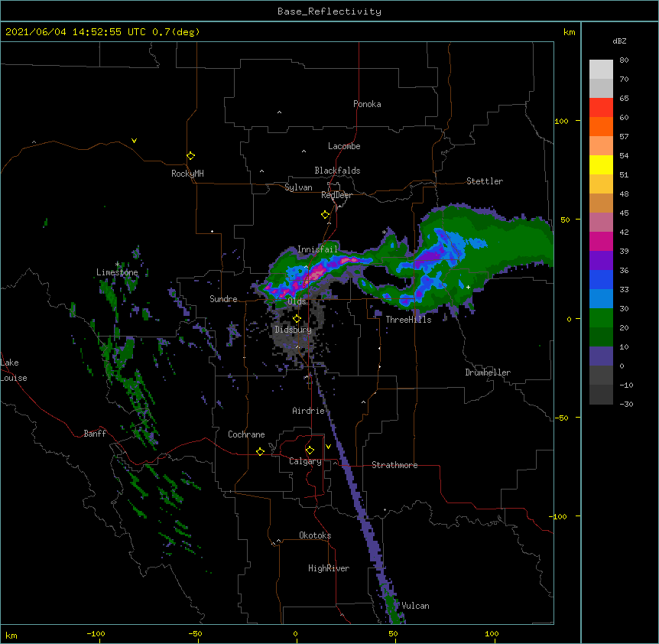The width and height of the screenshot is (659, 644).
Task: Click the yellow diamond marker above RockyMH
Action: coord(191,156)
